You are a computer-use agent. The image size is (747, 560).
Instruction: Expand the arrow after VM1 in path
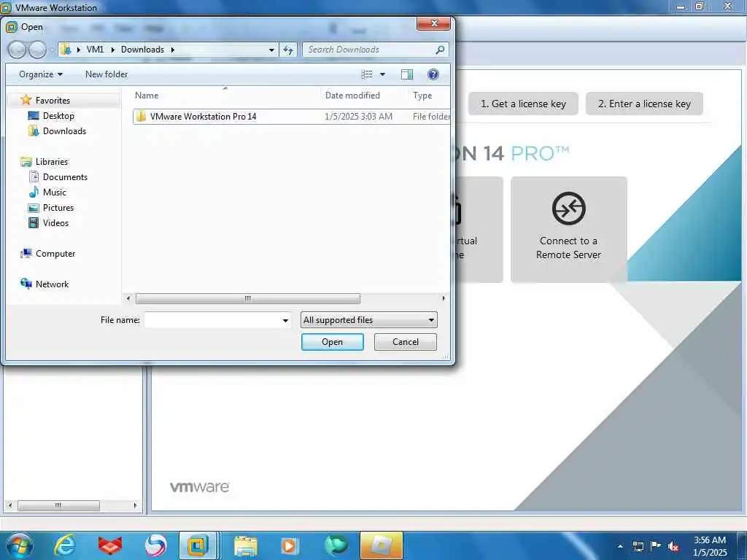pyautogui.click(x=112, y=50)
